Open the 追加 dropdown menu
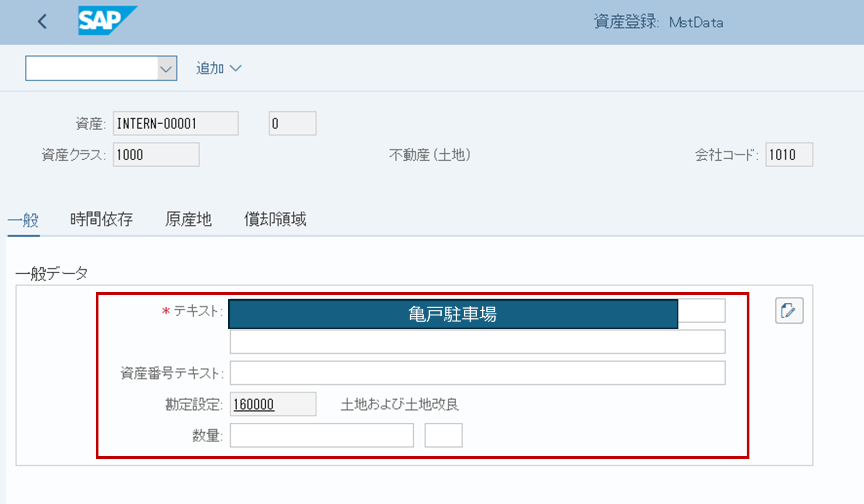 (x=218, y=68)
